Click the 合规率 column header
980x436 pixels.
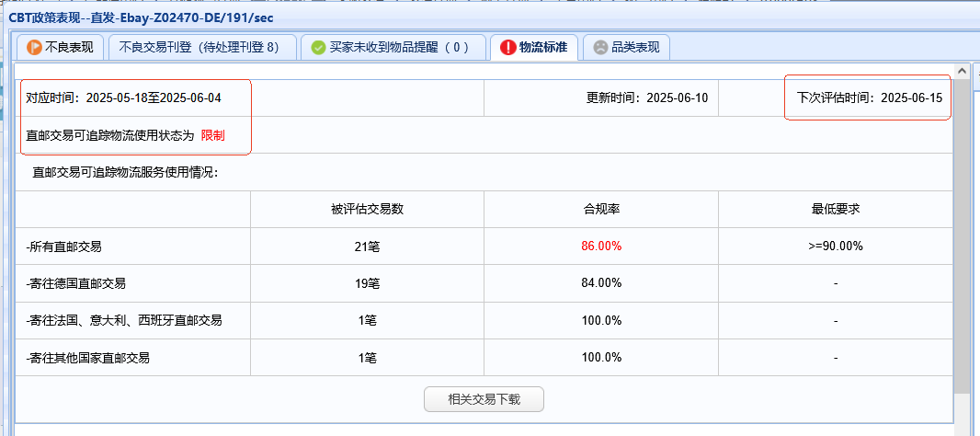601,210
